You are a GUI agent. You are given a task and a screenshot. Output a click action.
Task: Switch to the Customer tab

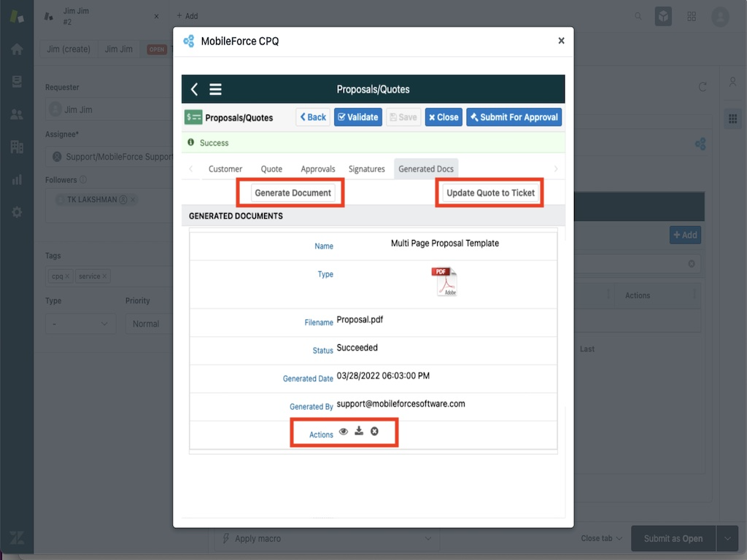click(225, 169)
